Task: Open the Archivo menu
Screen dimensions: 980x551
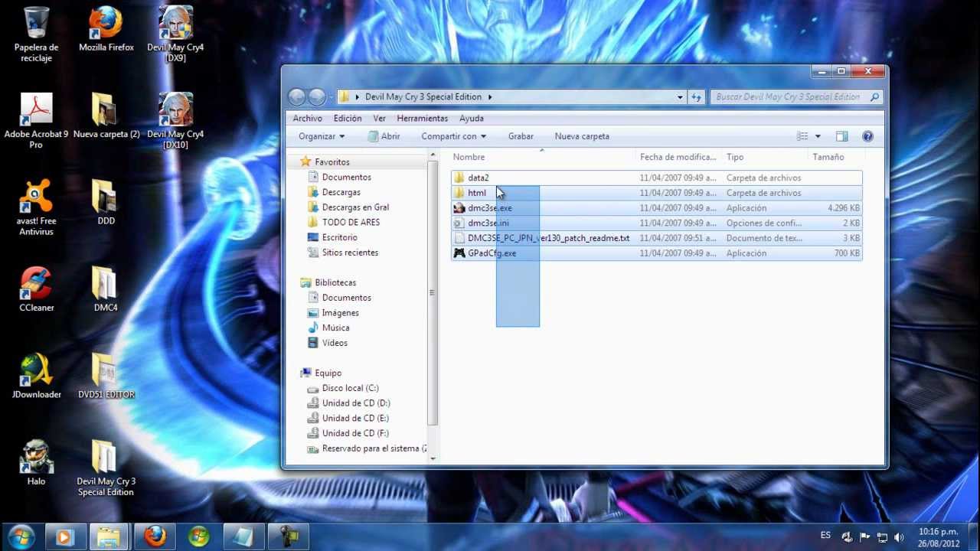Action: [x=307, y=119]
